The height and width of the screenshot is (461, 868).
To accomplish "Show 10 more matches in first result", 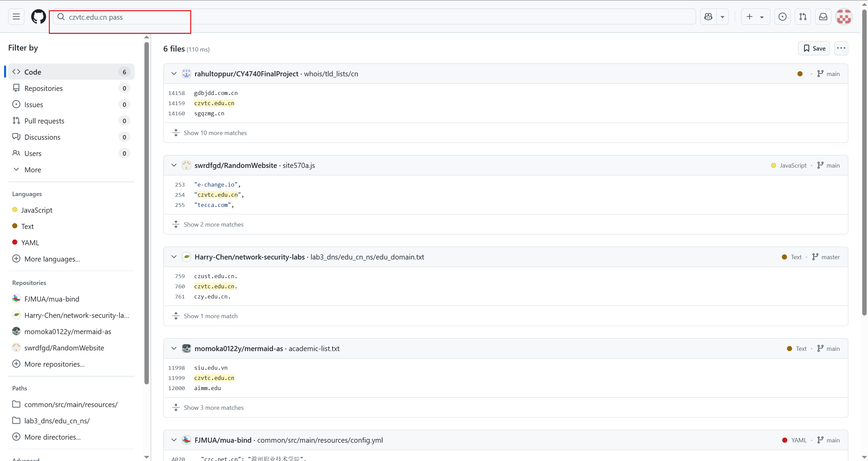I will pos(215,133).
